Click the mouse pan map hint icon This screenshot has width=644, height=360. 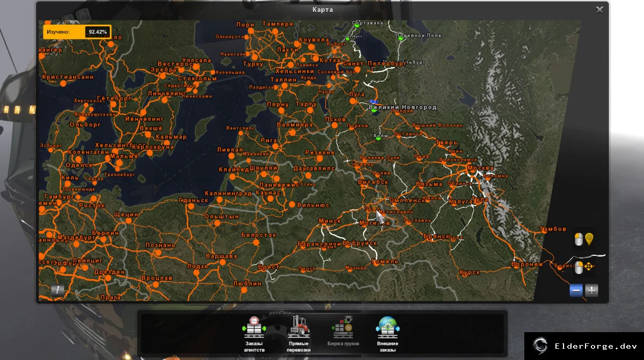(x=583, y=267)
